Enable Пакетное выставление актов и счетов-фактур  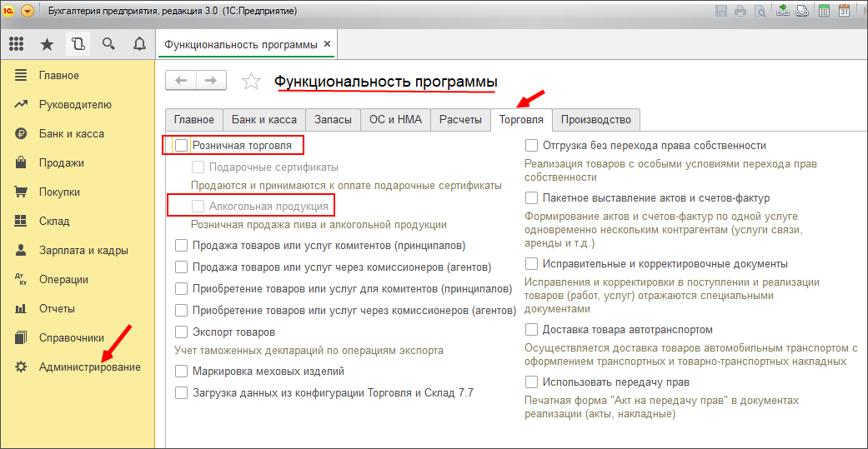coord(532,197)
